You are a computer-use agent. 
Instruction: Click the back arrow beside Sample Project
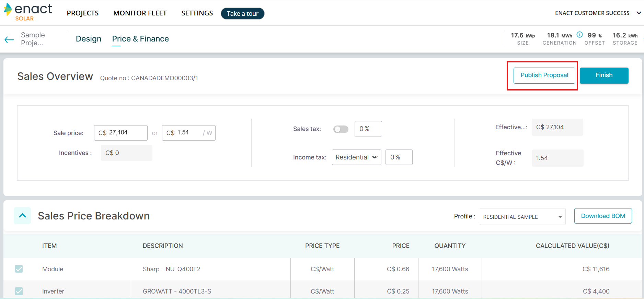click(x=9, y=39)
